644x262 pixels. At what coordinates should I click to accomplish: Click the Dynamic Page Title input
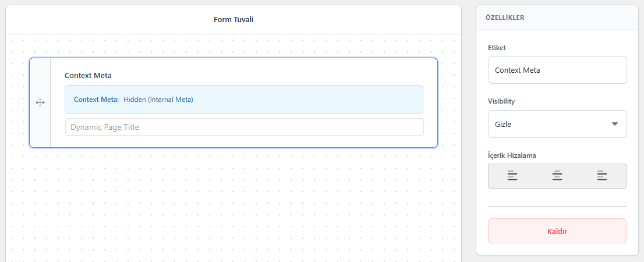pos(244,127)
